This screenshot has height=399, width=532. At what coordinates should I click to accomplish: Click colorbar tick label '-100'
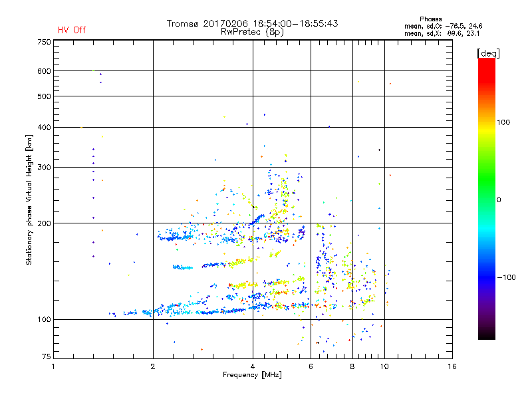(507, 277)
